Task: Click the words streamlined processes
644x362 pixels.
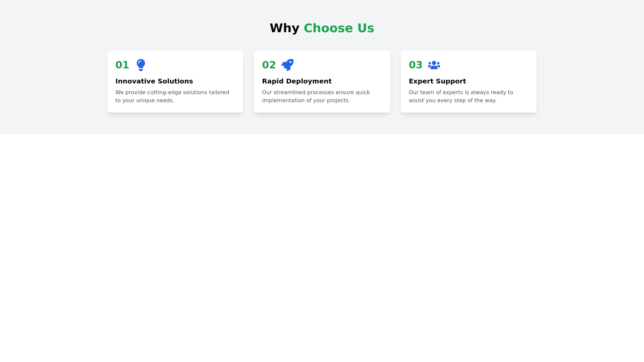Action: tap(304, 93)
